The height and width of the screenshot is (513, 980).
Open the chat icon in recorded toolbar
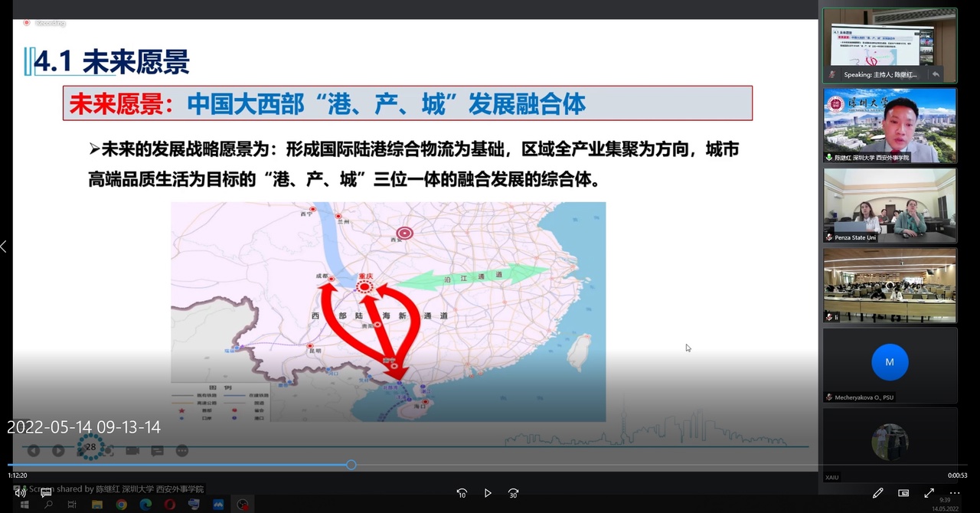tap(157, 450)
